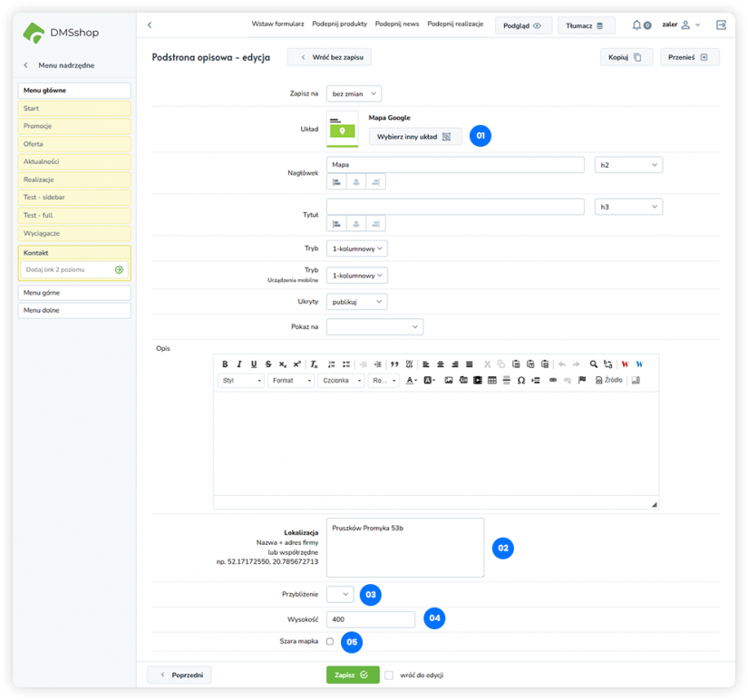The width and height of the screenshot is (748, 700).
Task: Enable the Szara mapka checkbox
Action: (330, 642)
